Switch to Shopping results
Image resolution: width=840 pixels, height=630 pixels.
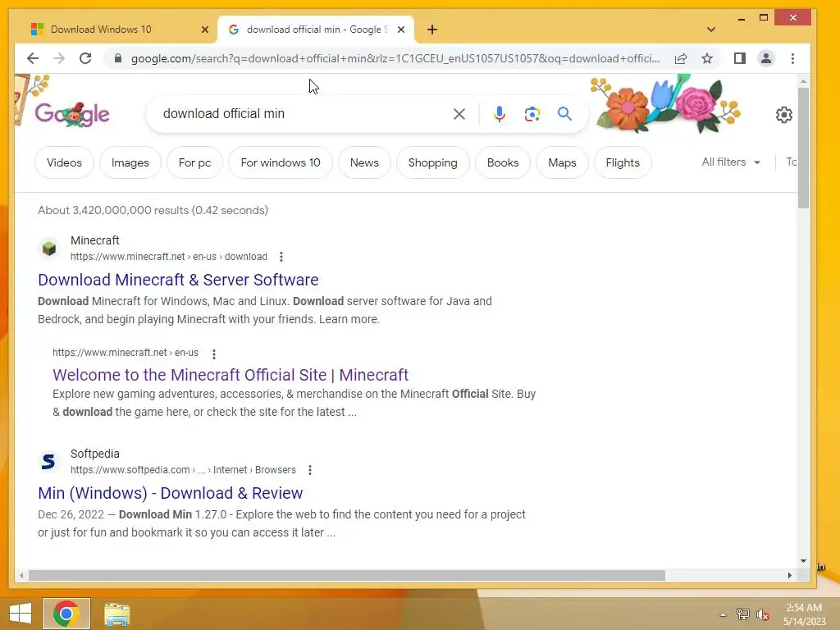[433, 162]
